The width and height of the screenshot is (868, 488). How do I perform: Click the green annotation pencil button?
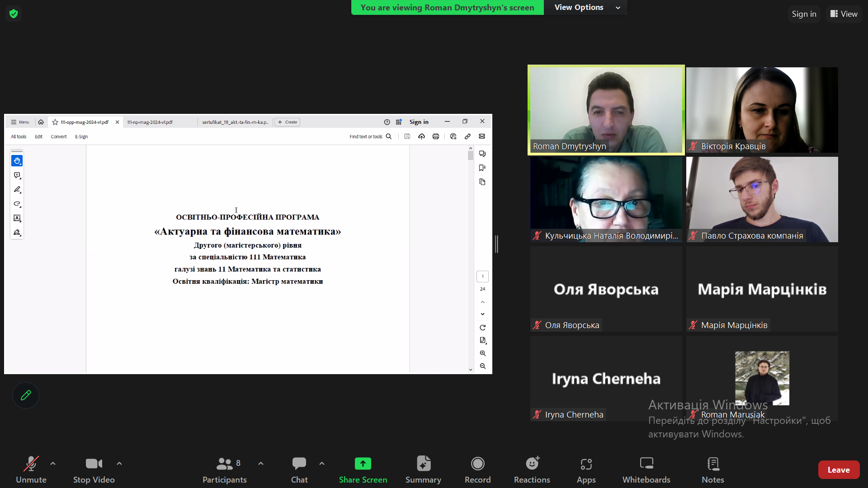tap(26, 395)
